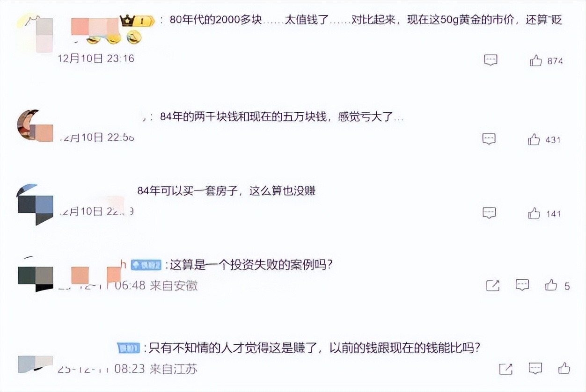Screen dimensions: 586x392
Task: Open avatar beside 84年的两千块钱 comment
Action: coord(35,125)
